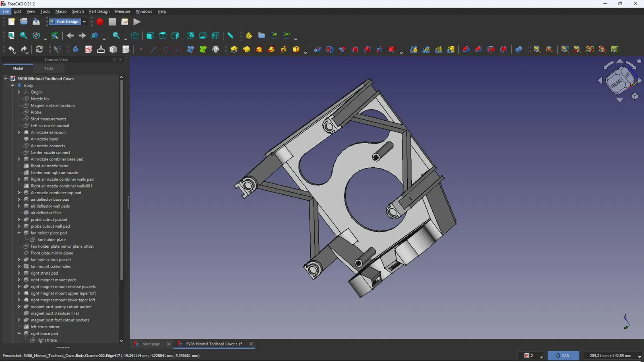Click the Create body icon
644x362 pixels.
(76, 49)
